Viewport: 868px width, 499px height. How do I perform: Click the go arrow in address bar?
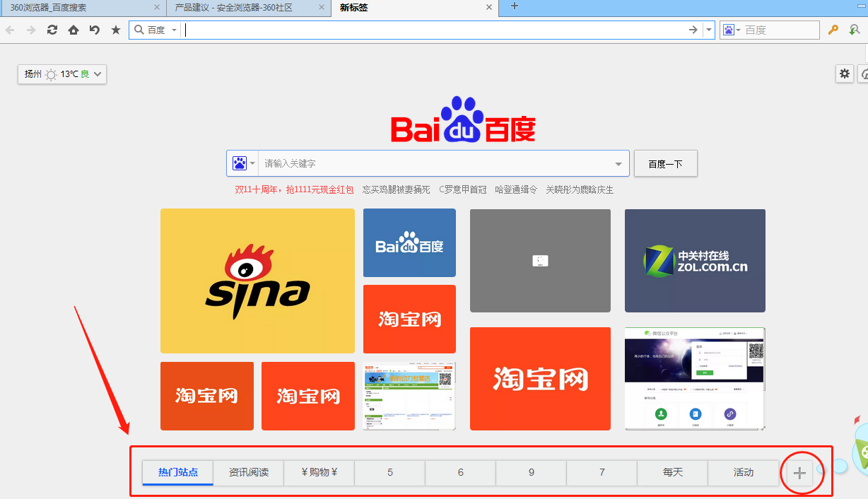tap(693, 30)
